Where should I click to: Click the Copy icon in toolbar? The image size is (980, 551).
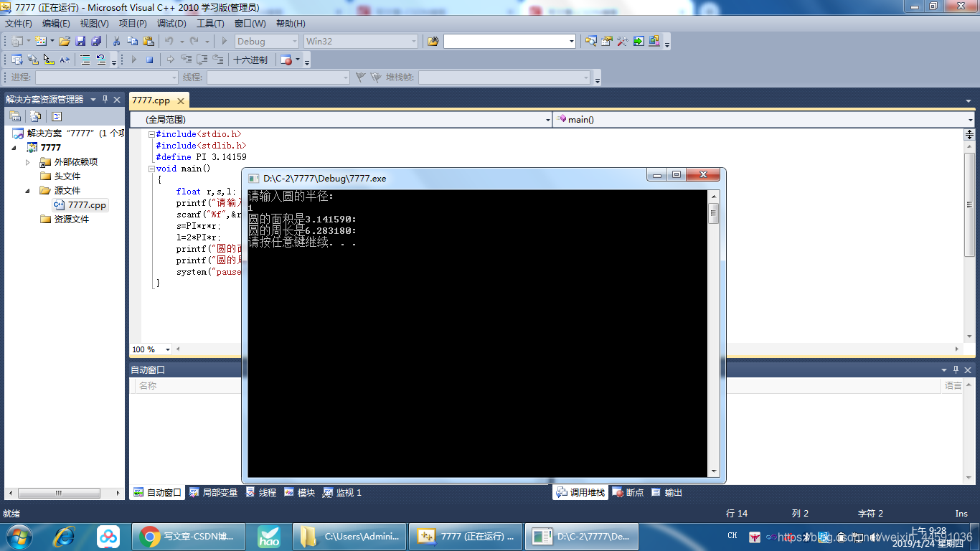tap(133, 42)
